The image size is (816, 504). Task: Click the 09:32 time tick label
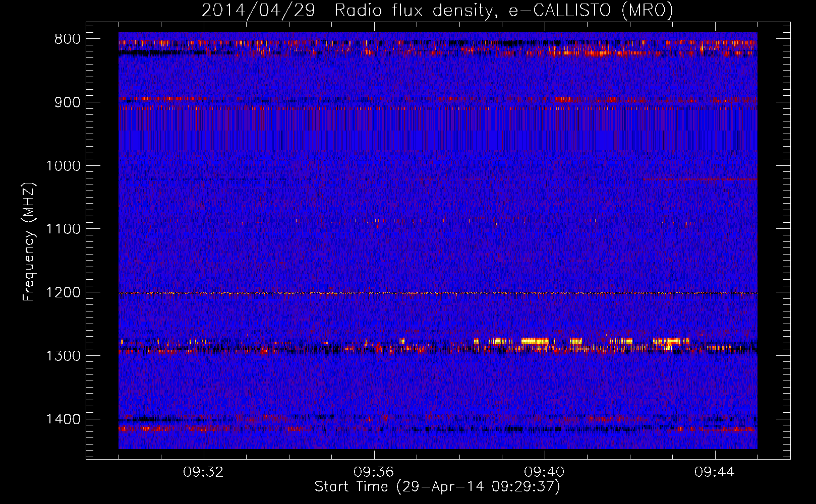click(x=203, y=472)
